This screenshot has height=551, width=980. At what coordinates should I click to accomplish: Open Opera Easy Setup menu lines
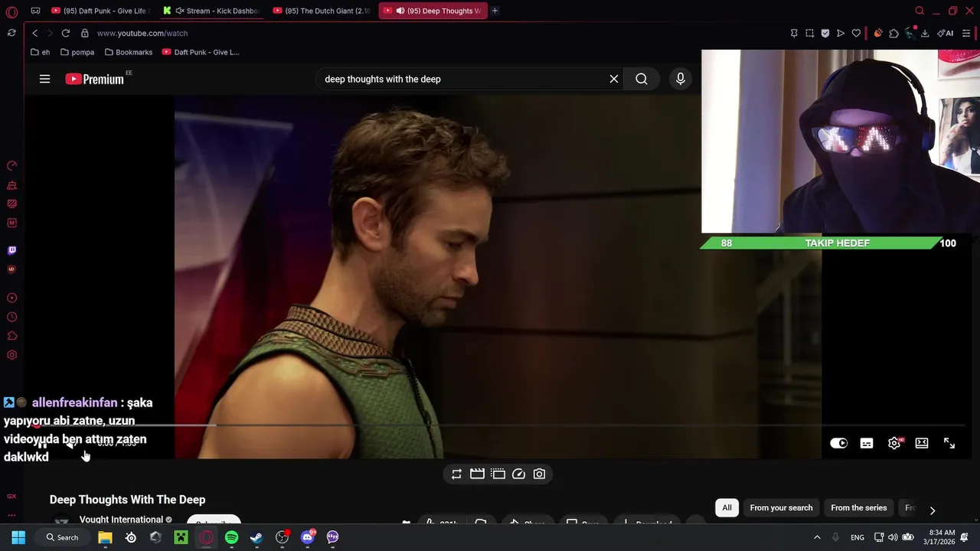(966, 33)
